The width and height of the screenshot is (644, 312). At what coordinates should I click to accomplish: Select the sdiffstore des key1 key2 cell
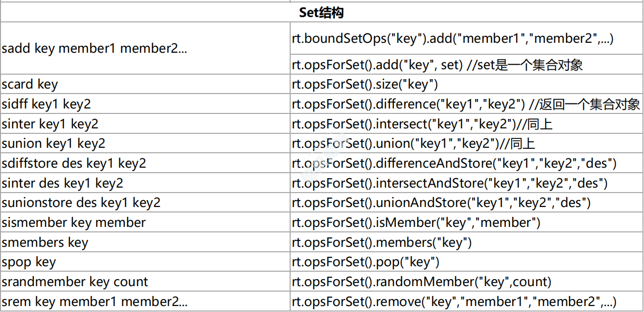[74, 164]
